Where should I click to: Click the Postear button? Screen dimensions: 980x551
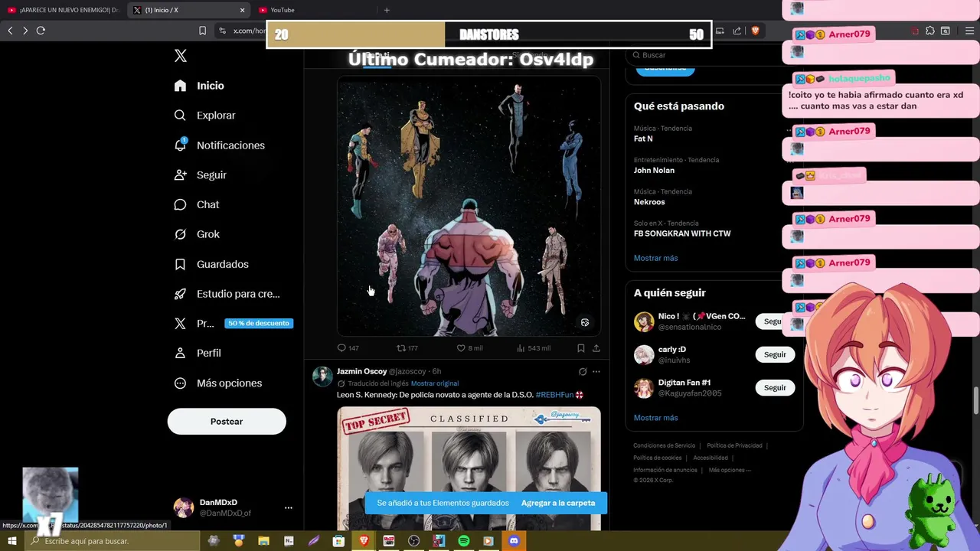click(227, 422)
